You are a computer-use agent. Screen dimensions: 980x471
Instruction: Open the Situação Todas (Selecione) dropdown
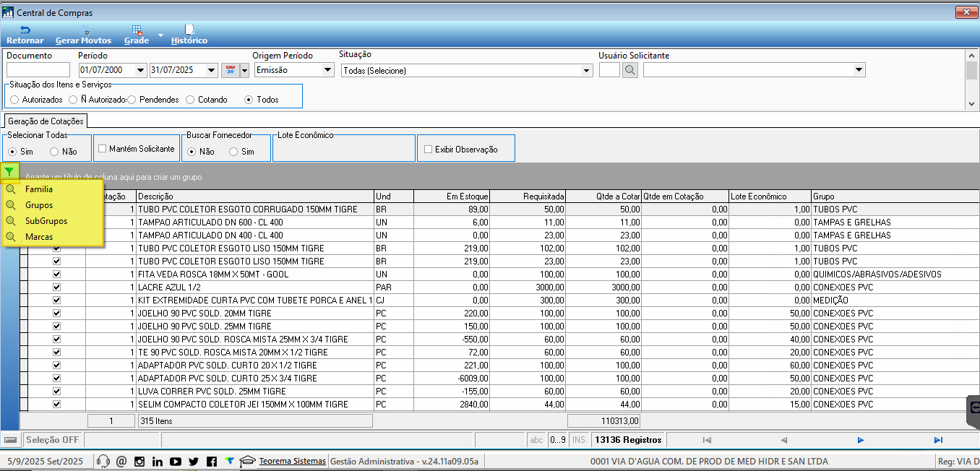[587, 70]
